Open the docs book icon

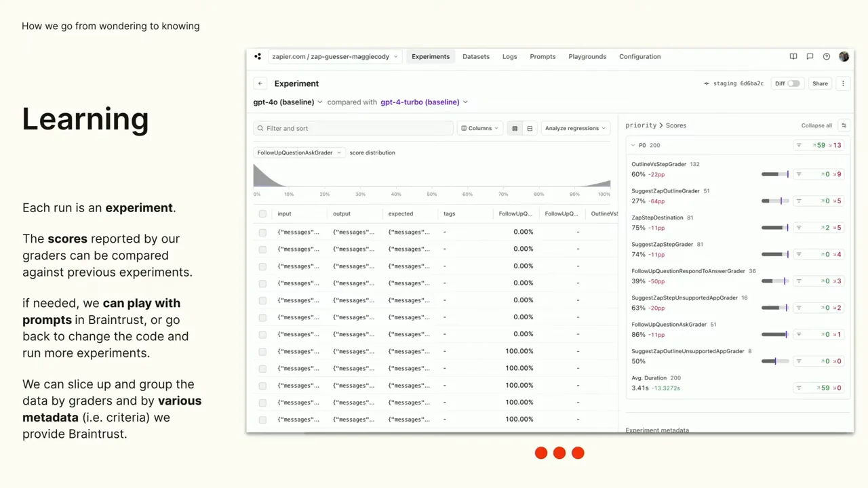(x=793, y=57)
